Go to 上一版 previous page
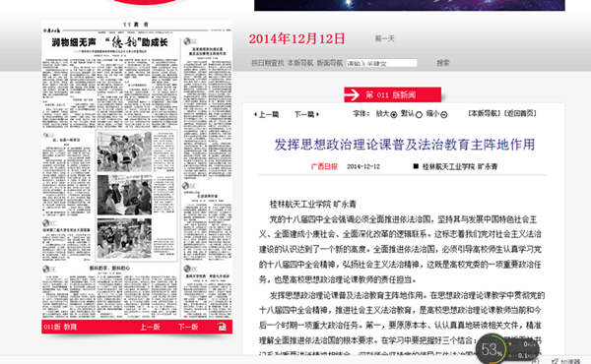This screenshot has width=591, height=364. click(150, 327)
